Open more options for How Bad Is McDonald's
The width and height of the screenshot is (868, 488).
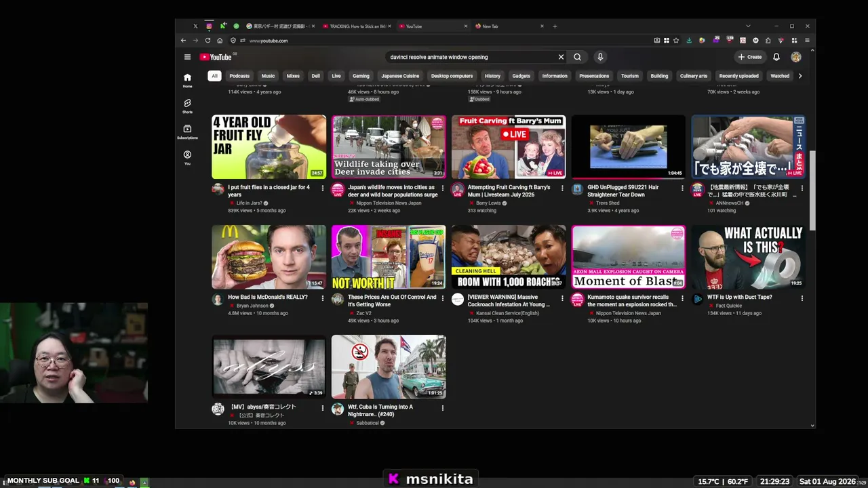(x=323, y=298)
